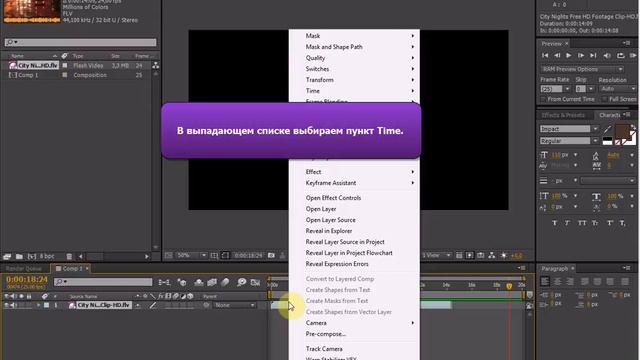The image size is (640, 360).
Task: Left align text in Paragraph panel
Action: pos(545,282)
